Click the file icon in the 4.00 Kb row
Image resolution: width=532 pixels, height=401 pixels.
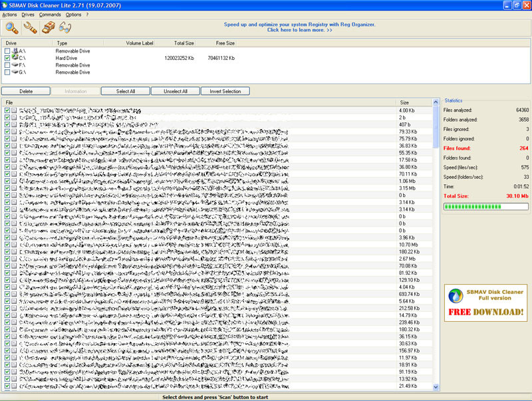click(x=14, y=110)
